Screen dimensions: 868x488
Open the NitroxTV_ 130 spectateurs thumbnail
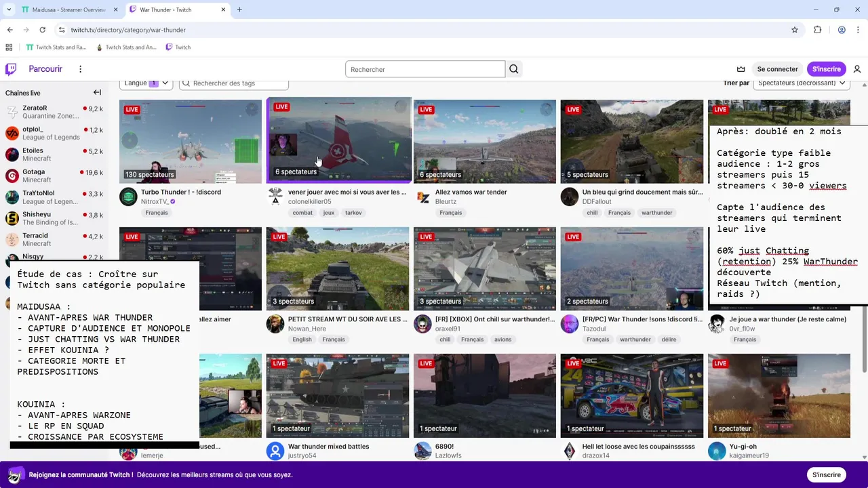coord(191,141)
